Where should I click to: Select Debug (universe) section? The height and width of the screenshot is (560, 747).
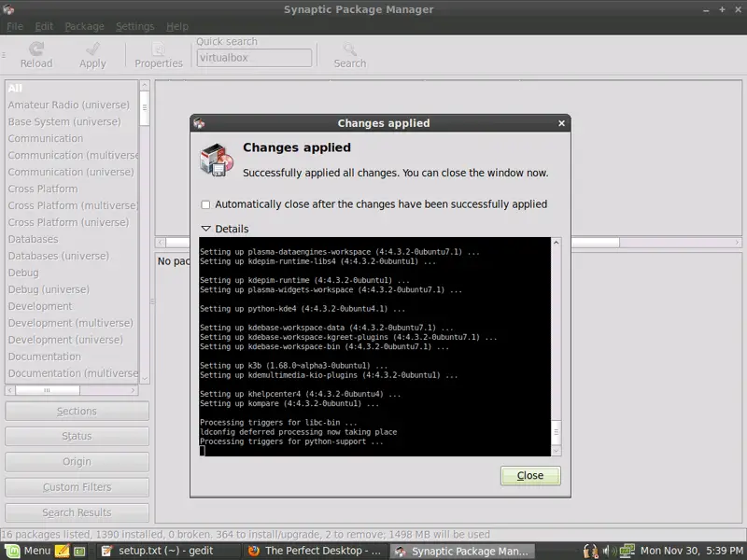click(72, 289)
